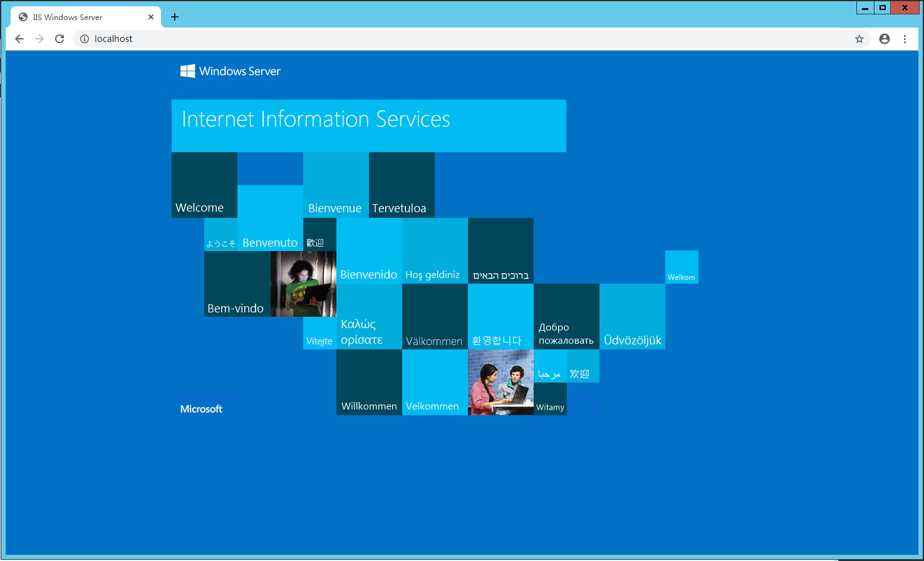Open the Chrome three-dot menu
This screenshot has height=561, width=924.
[x=905, y=39]
